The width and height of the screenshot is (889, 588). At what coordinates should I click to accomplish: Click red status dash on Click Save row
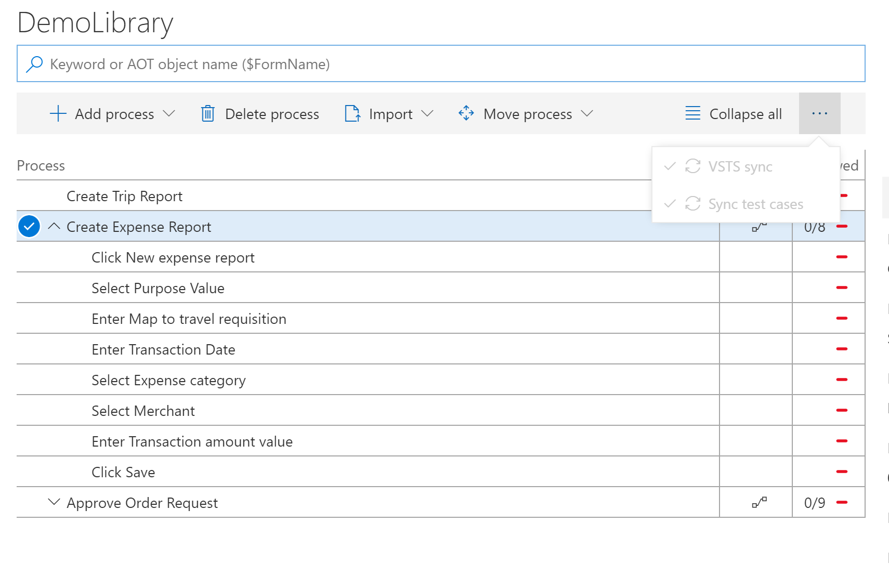pyautogui.click(x=842, y=472)
